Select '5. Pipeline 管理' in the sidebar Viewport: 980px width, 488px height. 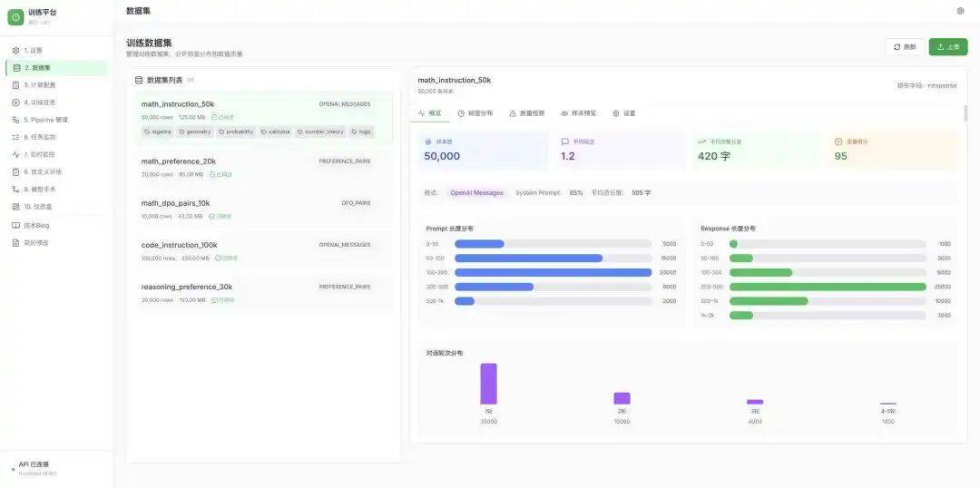45,120
